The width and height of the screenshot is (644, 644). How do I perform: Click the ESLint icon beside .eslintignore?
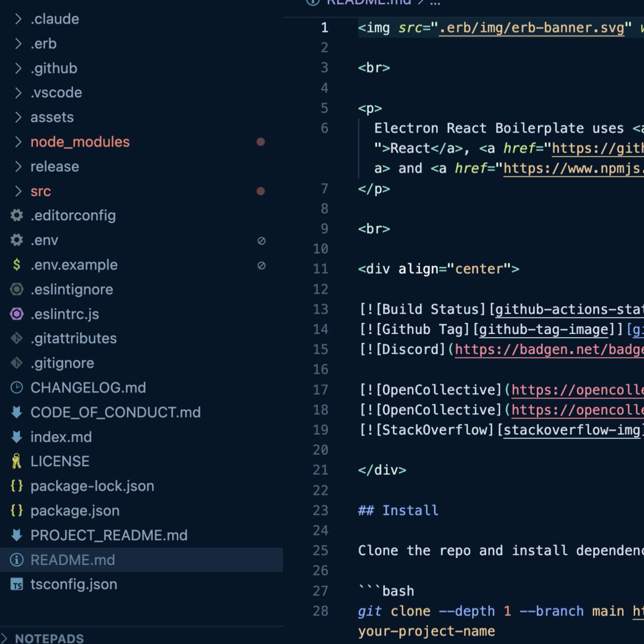[17, 290]
